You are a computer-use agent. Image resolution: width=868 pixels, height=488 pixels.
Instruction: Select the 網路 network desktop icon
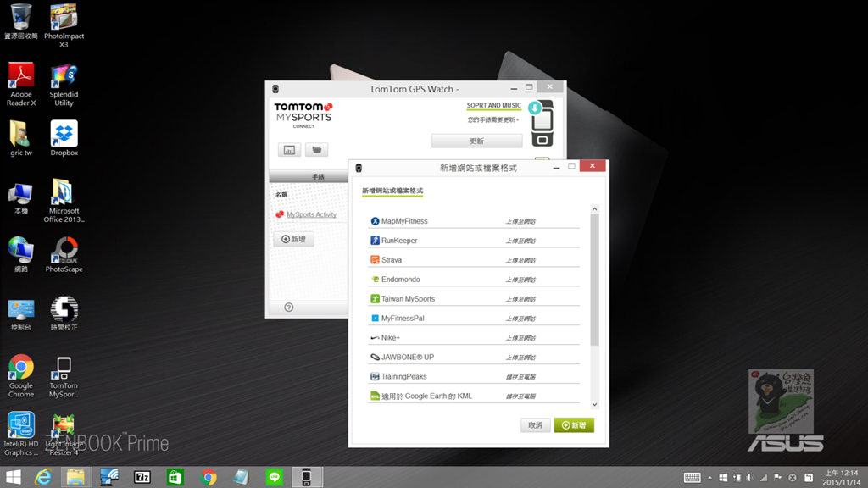21,255
